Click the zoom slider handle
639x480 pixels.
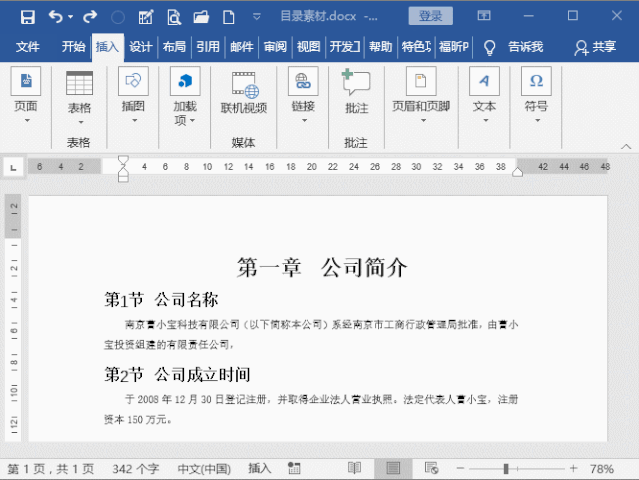point(506,469)
